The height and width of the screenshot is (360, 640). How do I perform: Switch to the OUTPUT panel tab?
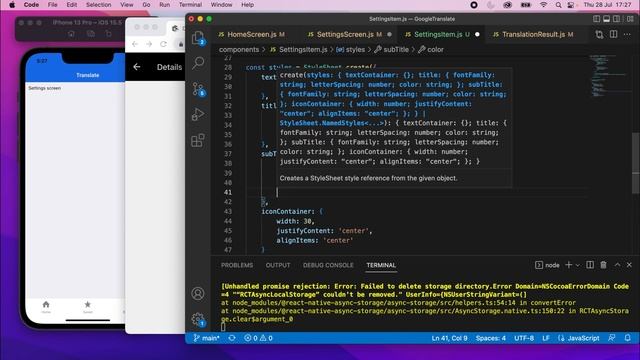pos(278,265)
